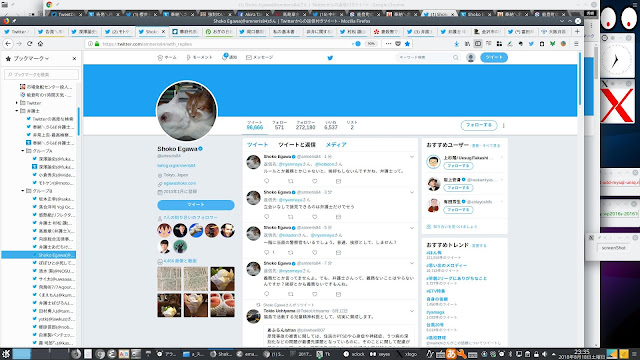Click the green padlock in address bar
The width and height of the screenshot is (640, 360).
[x=97, y=44]
